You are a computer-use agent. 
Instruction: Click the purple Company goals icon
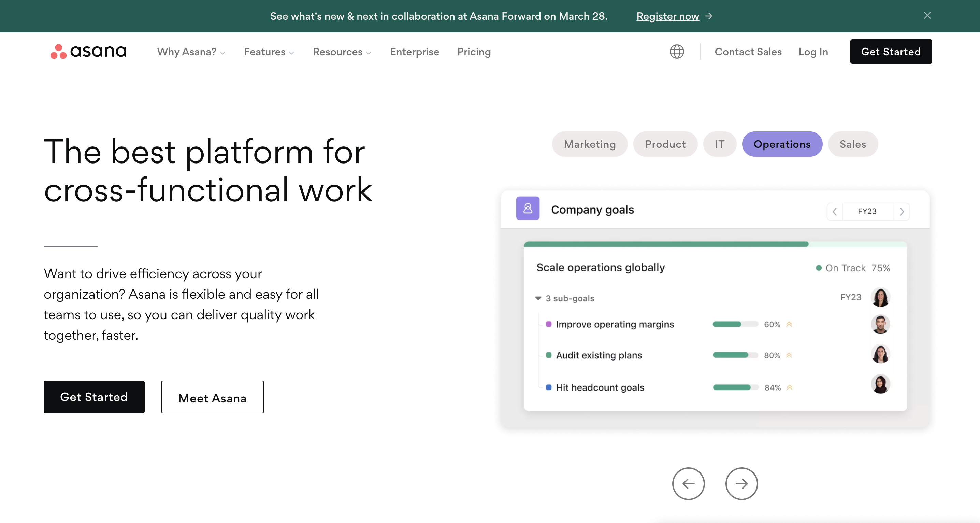(528, 208)
